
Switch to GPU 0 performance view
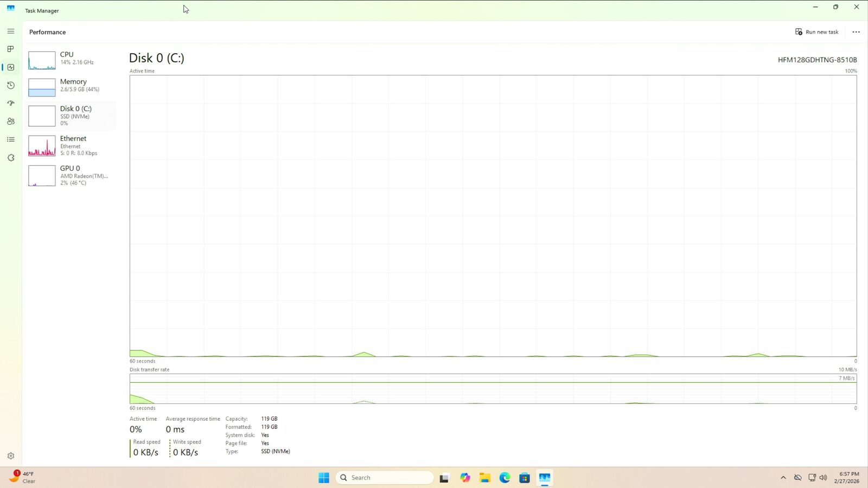pyautogui.click(x=71, y=175)
